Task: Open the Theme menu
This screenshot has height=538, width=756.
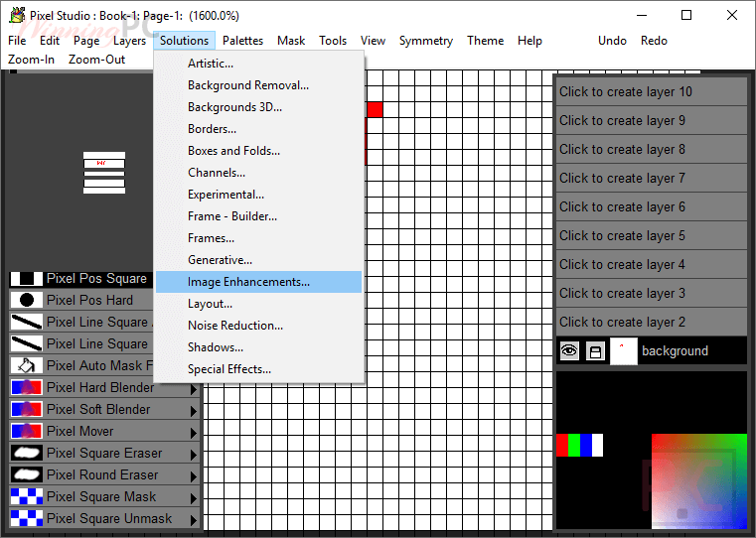Action: click(485, 41)
